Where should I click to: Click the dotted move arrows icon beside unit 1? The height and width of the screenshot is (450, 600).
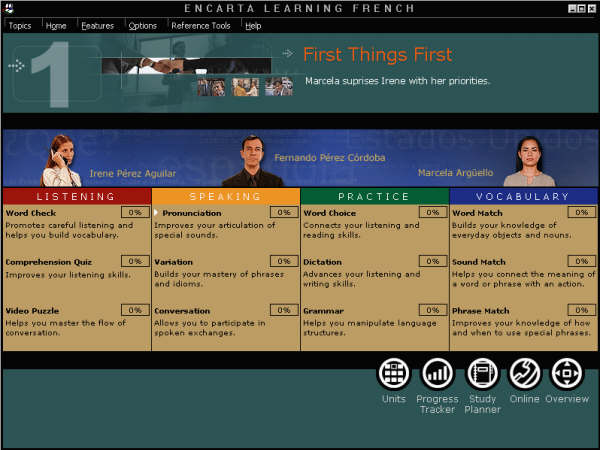[16, 66]
